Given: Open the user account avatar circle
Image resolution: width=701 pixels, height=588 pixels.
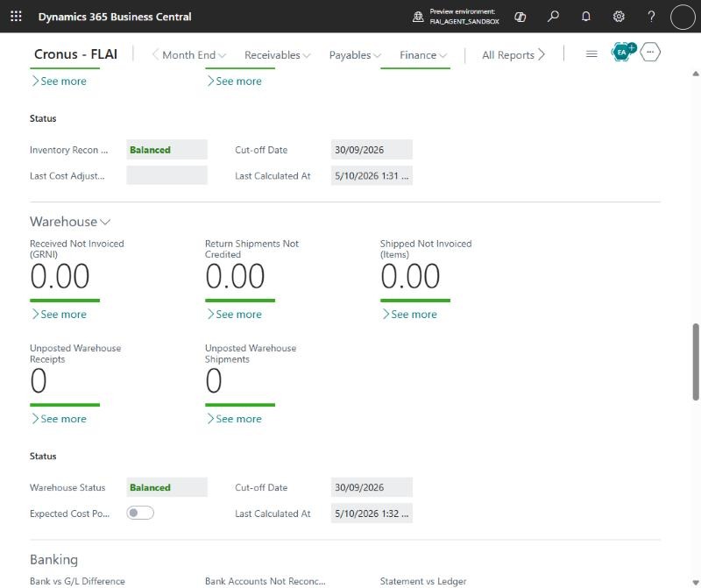Looking at the screenshot, I should coord(683,17).
